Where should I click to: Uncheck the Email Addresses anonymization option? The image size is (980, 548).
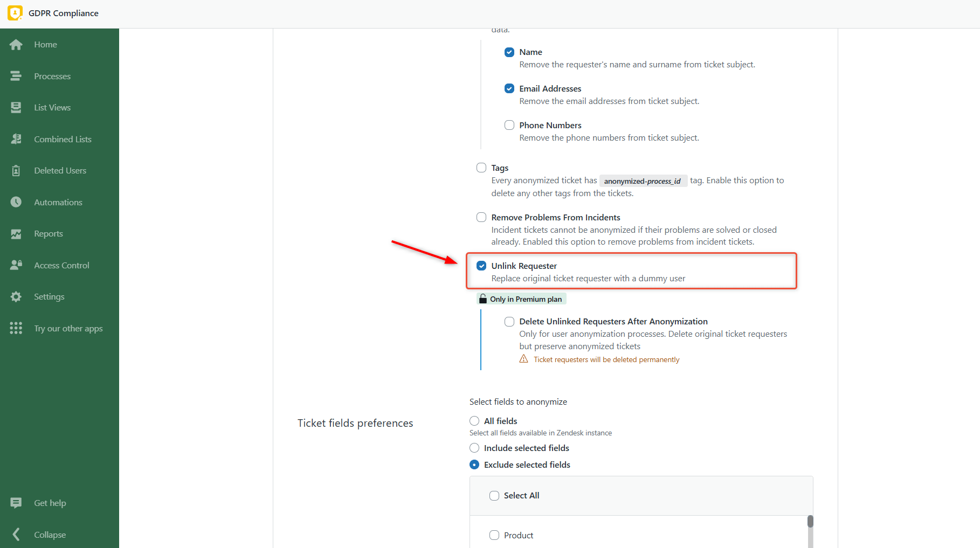click(509, 88)
